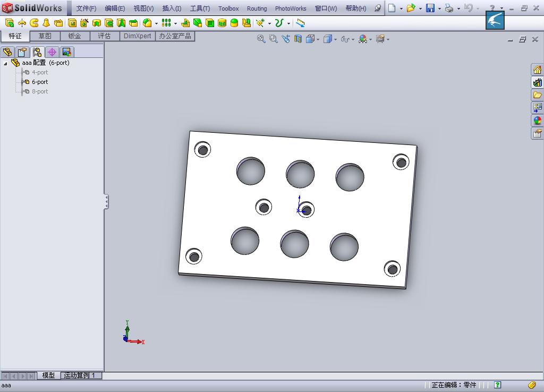
Task: Switch to the 钣金 tab
Action: [75, 36]
